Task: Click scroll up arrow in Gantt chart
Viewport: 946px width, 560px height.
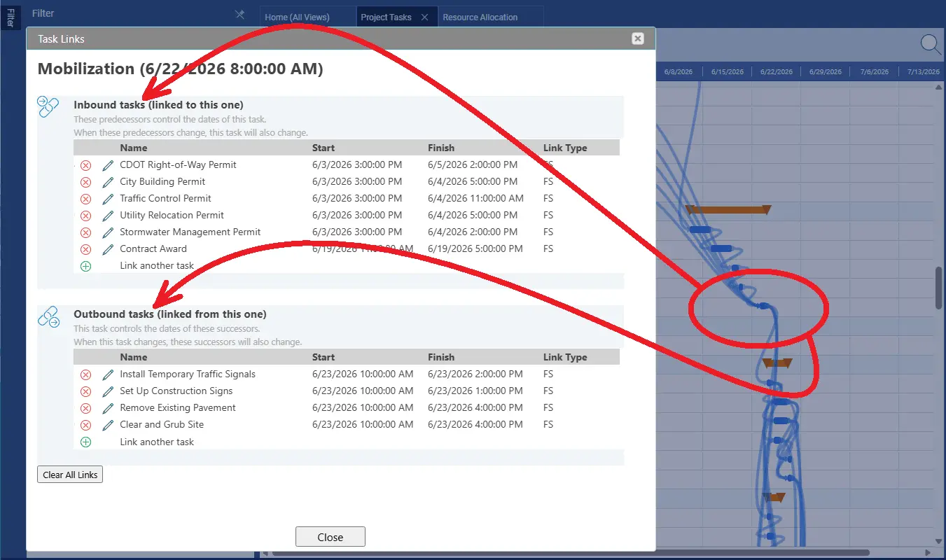Action: (x=940, y=86)
